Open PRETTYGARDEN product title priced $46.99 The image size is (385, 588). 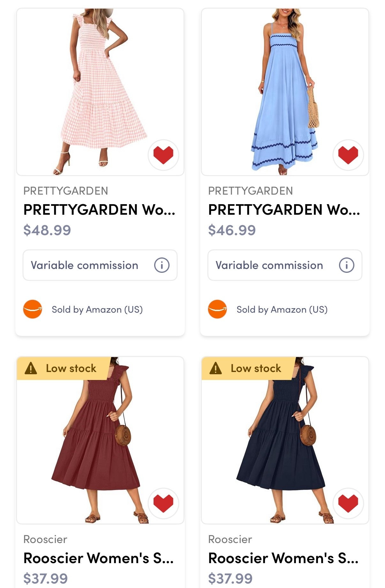pos(284,210)
